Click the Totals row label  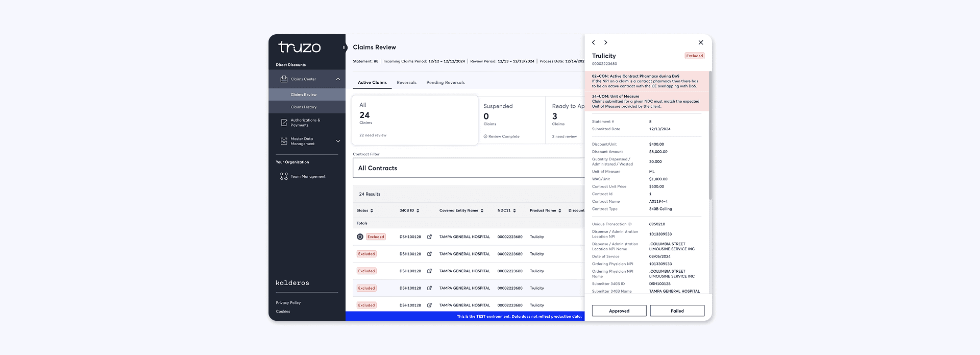point(362,223)
